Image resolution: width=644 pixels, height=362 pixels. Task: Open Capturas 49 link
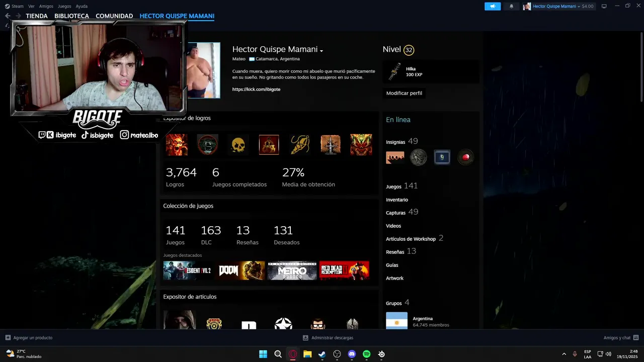[x=402, y=212]
